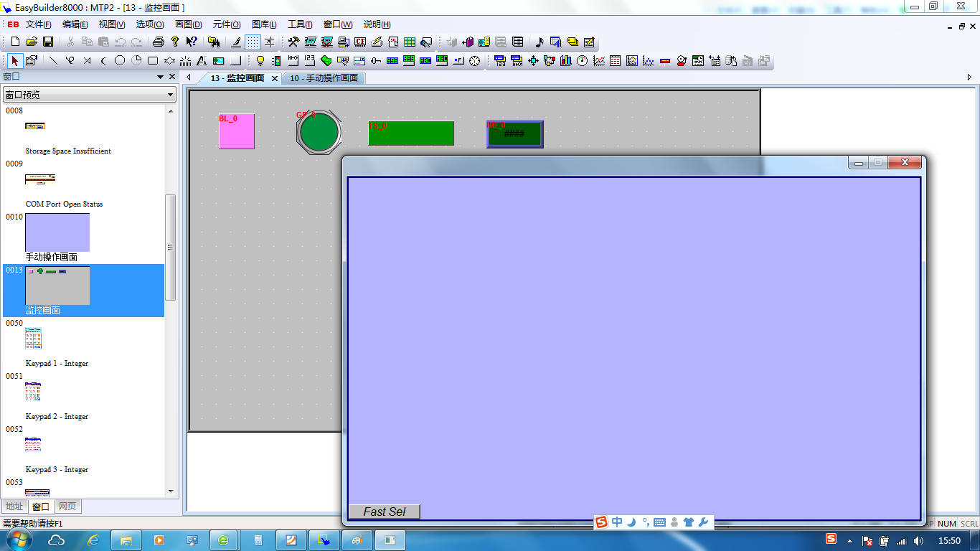Viewport: 980px width, 551px height.
Task: Switch to the 地址 panel tab
Action: (14, 507)
